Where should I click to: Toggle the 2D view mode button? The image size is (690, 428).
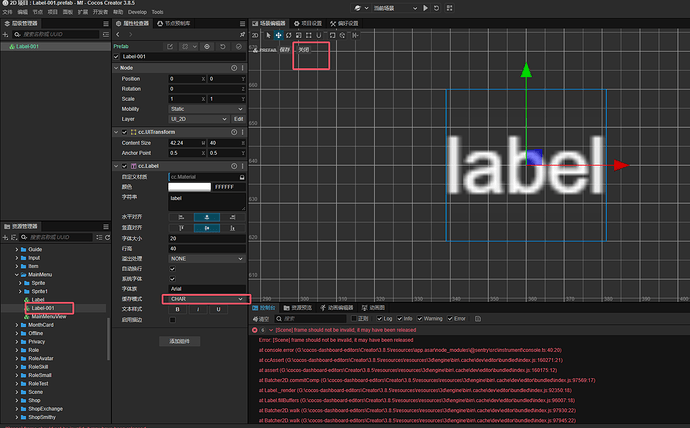(x=255, y=35)
